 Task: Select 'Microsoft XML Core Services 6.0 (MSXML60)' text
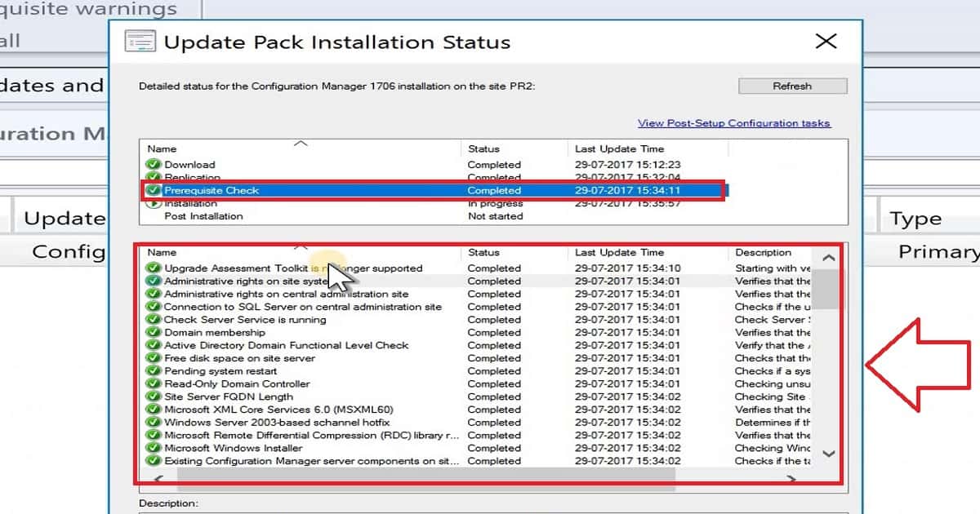(x=278, y=410)
